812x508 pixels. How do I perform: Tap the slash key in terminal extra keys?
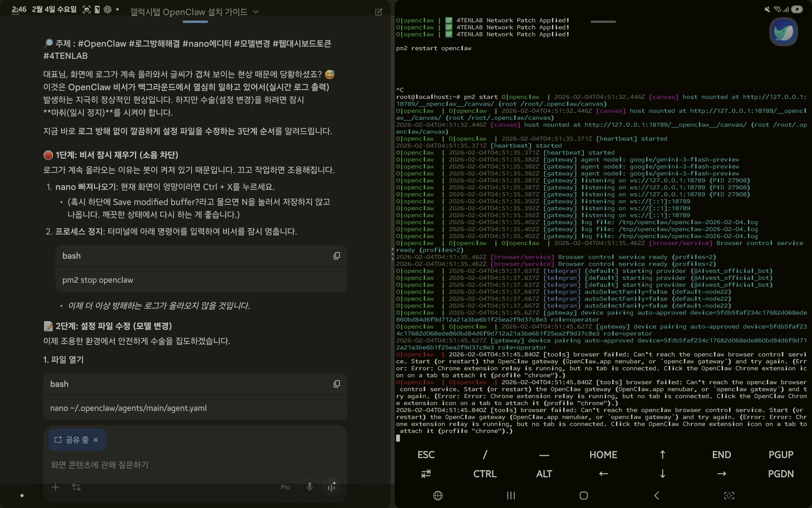[485, 455]
